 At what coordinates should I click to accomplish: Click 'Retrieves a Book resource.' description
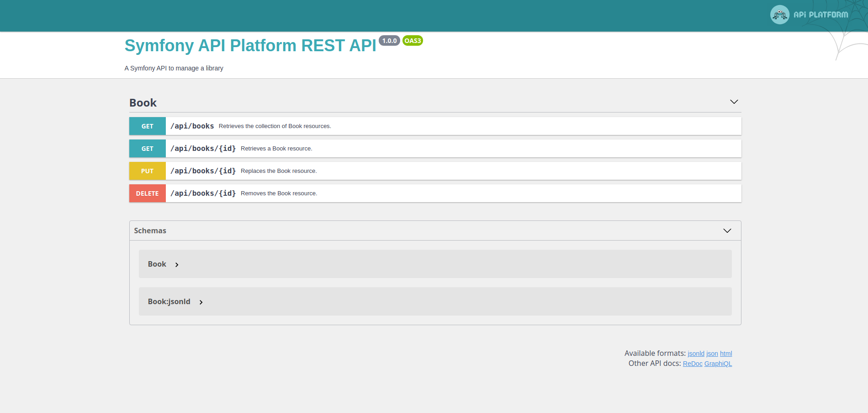click(276, 149)
